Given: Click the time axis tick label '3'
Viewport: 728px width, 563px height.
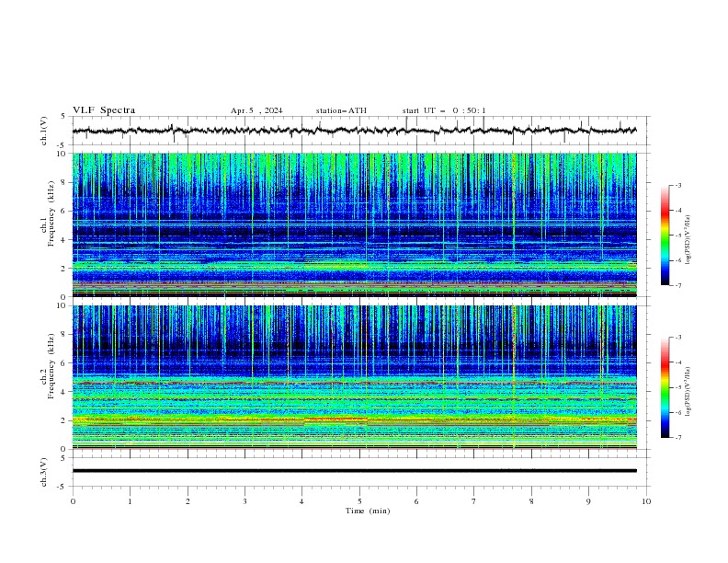Looking at the screenshot, I should 245,501.
